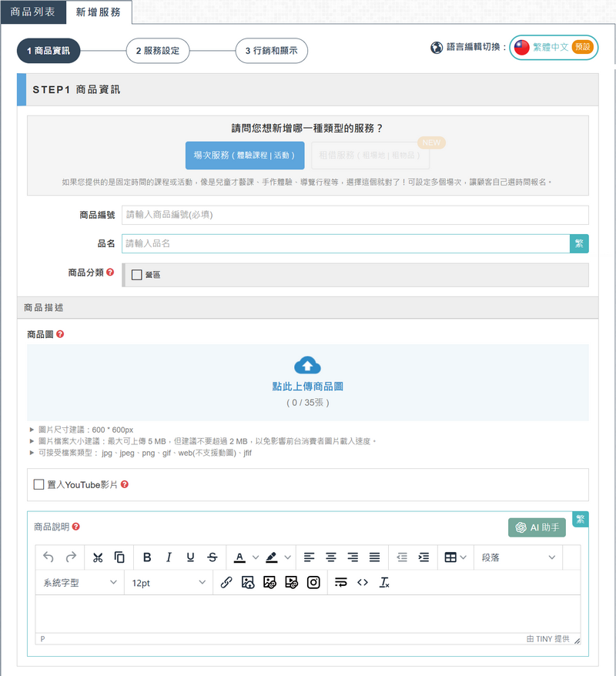Open source code view icon
616x676 pixels.
click(363, 583)
